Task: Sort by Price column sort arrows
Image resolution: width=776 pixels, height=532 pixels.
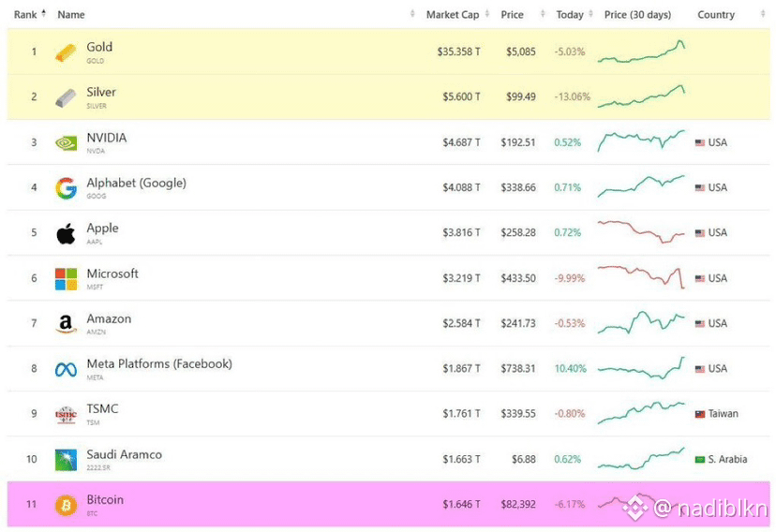Action: pos(543,14)
